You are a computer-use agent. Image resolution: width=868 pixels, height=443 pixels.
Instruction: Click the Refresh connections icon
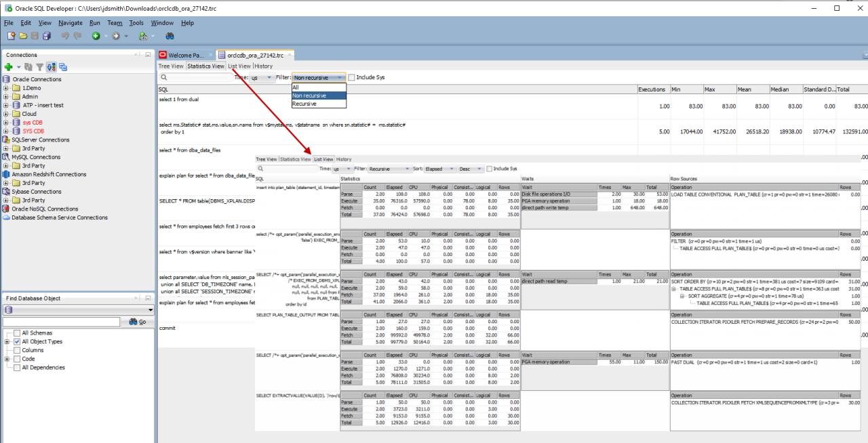(x=28, y=67)
